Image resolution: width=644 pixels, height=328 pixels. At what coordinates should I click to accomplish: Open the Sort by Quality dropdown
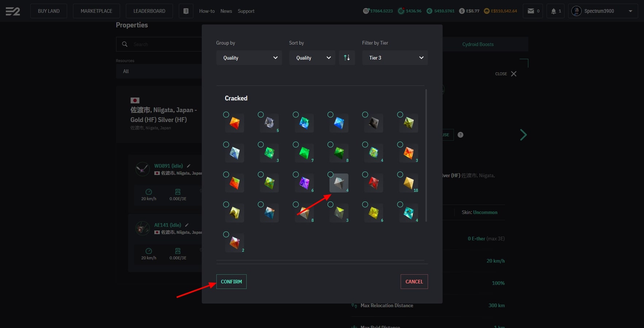(x=312, y=58)
